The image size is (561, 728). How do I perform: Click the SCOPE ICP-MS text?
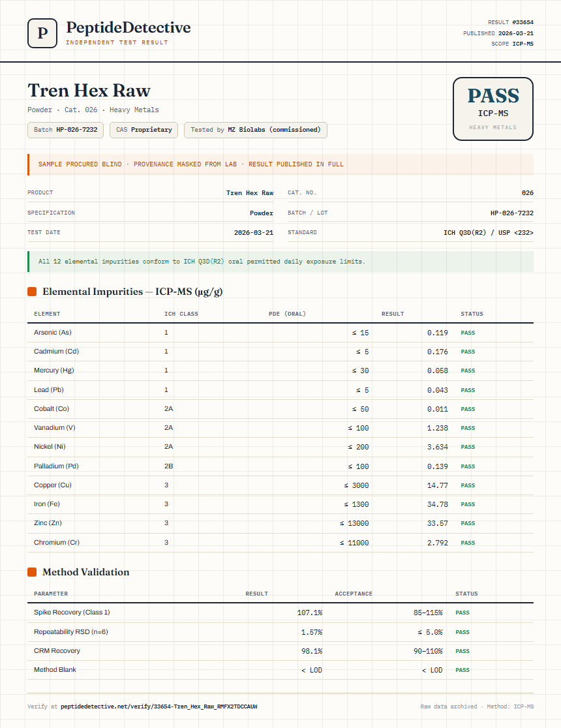(512, 44)
